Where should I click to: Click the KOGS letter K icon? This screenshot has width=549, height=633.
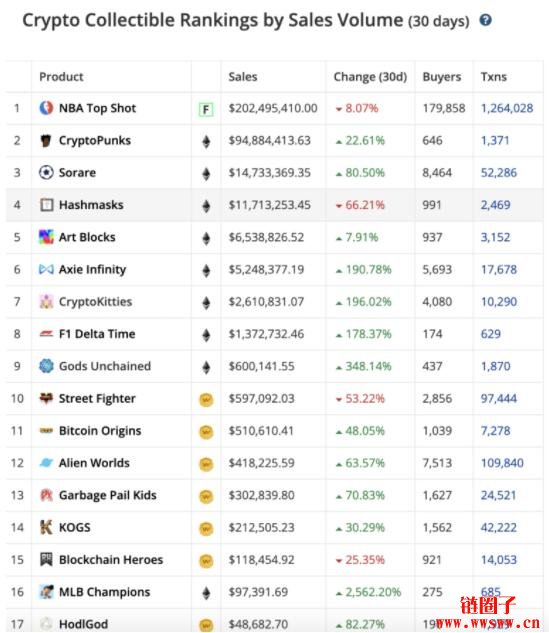pos(46,527)
